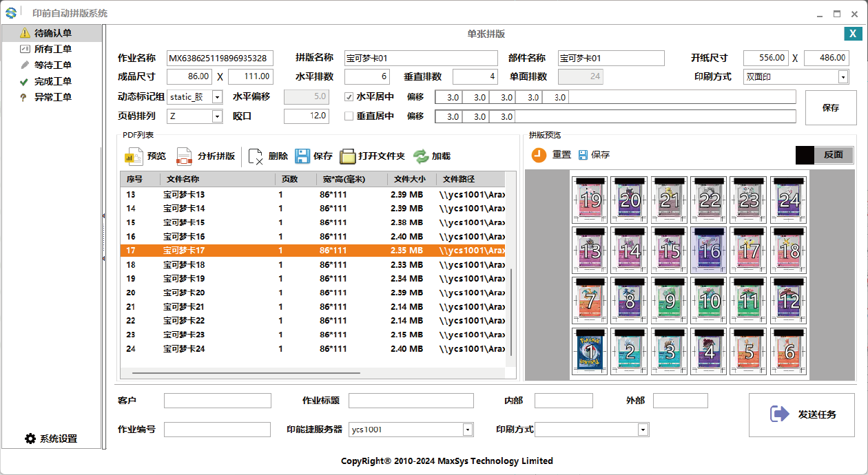Close the 单张拼版 panel with X
868x475 pixels.
(852, 34)
